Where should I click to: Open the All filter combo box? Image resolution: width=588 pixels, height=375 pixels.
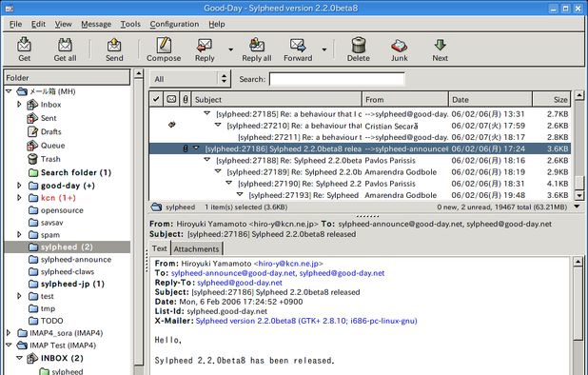tap(190, 79)
